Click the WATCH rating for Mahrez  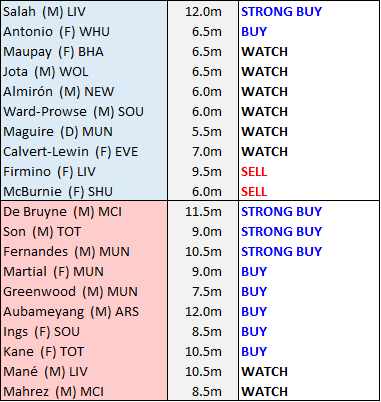tap(264, 392)
